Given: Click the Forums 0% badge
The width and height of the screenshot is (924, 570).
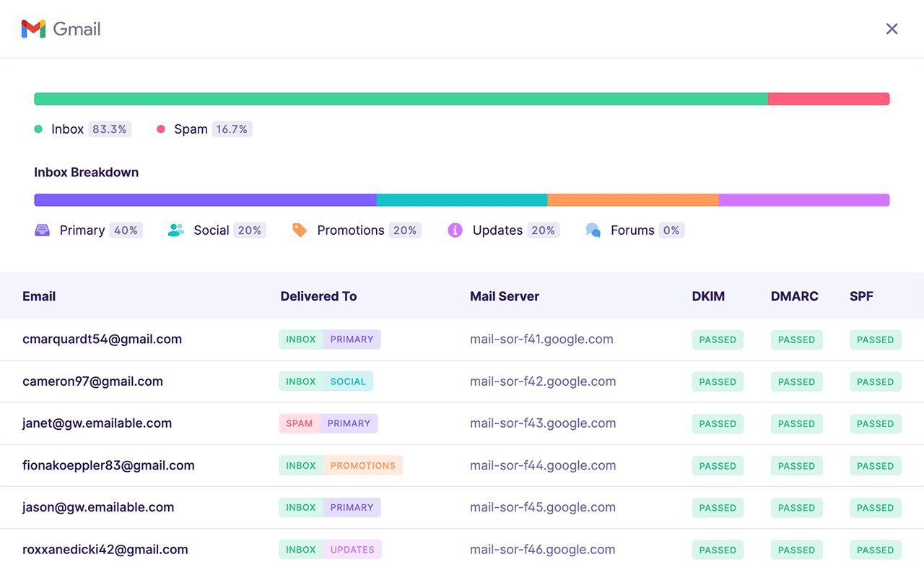Looking at the screenshot, I should coord(671,230).
